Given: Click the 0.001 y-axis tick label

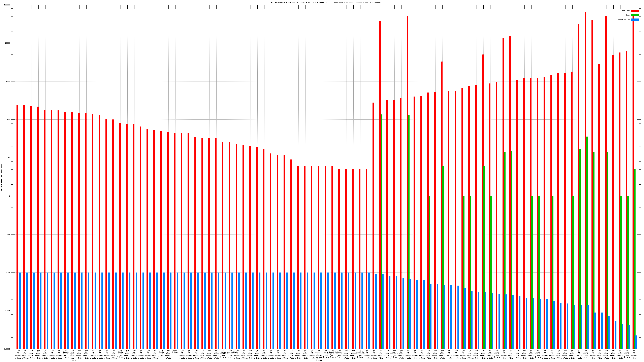Looking at the screenshot, I should 8,311.
